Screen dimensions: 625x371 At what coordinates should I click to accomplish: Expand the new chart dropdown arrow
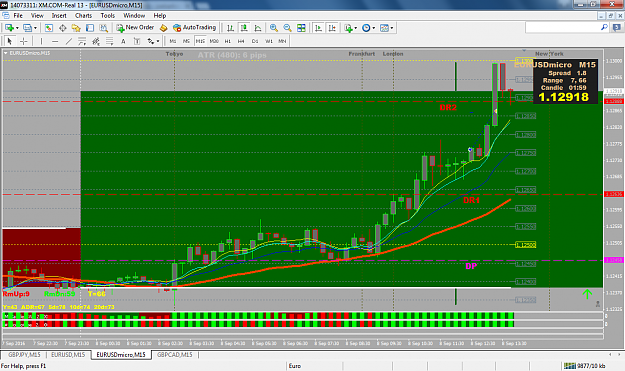17,28
